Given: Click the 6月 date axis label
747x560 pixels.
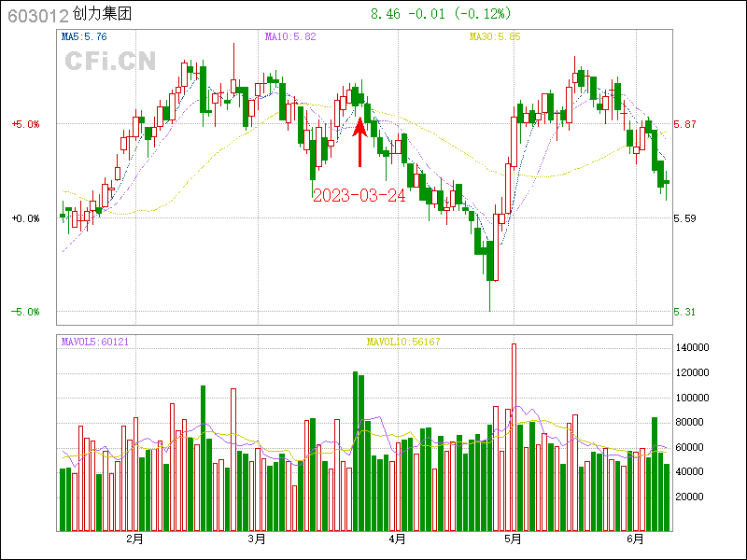Looking at the screenshot, I should click(635, 539).
